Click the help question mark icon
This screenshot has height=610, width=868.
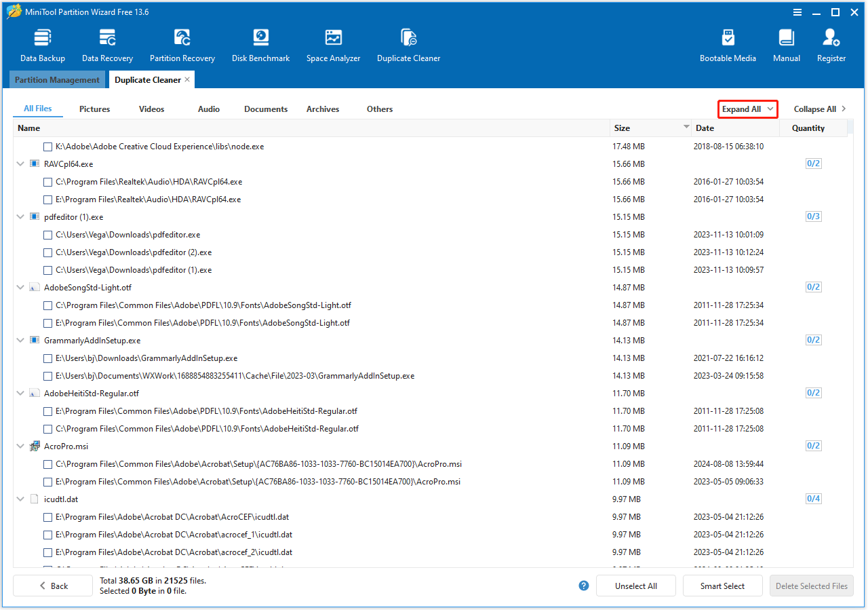[x=583, y=586]
